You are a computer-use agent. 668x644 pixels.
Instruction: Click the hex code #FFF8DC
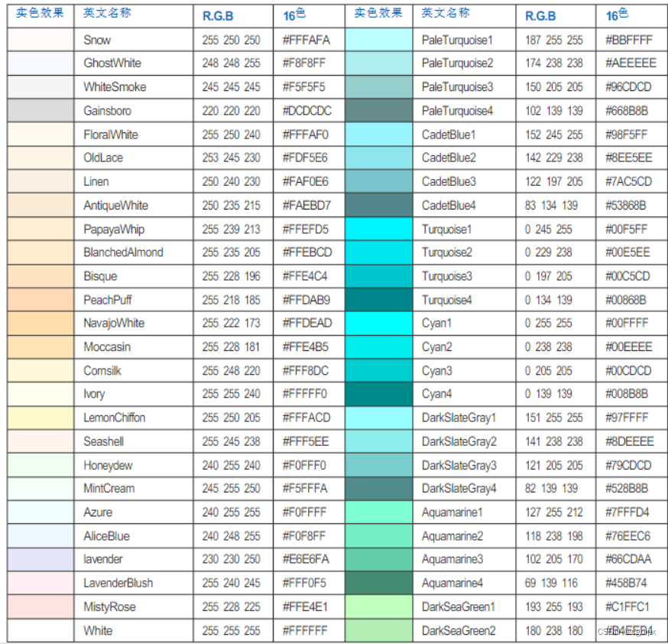pos(306,371)
